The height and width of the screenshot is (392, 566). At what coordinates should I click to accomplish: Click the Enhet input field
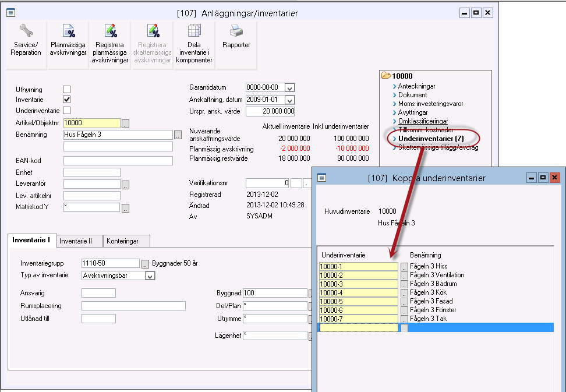(x=91, y=172)
